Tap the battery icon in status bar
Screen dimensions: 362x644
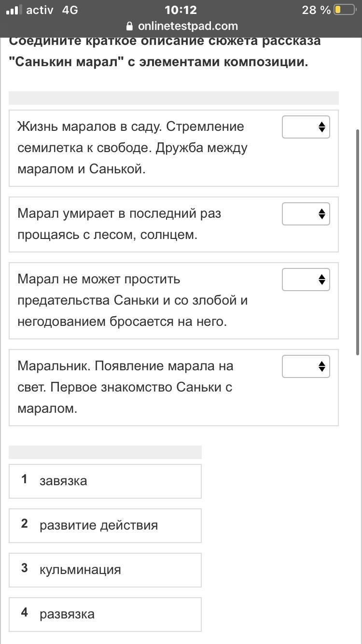344,10
